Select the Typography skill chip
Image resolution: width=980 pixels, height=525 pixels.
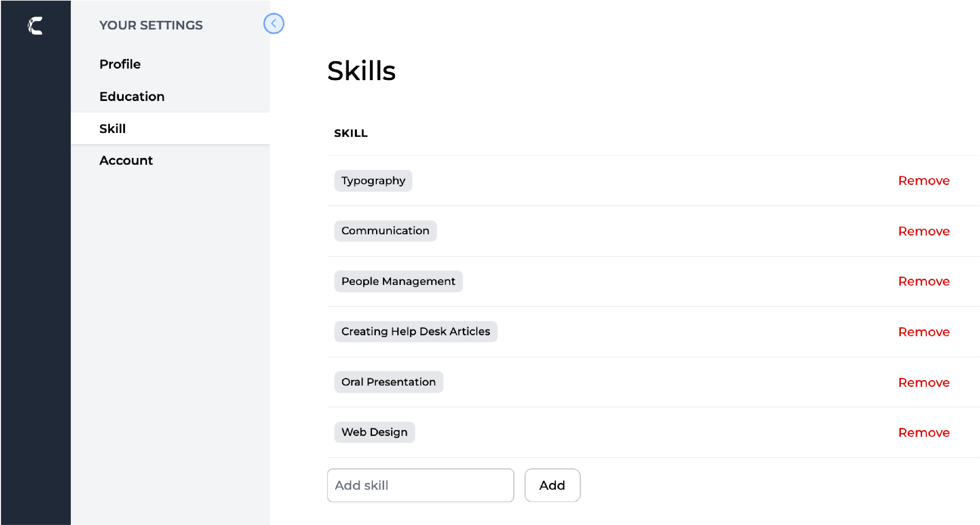(x=373, y=180)
